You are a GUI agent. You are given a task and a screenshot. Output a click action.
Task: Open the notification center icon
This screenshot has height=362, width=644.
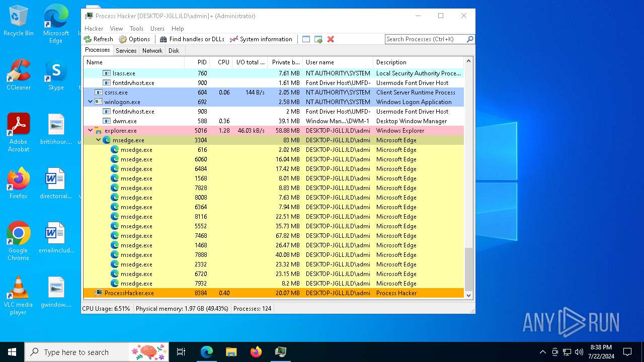click(627, 352)
